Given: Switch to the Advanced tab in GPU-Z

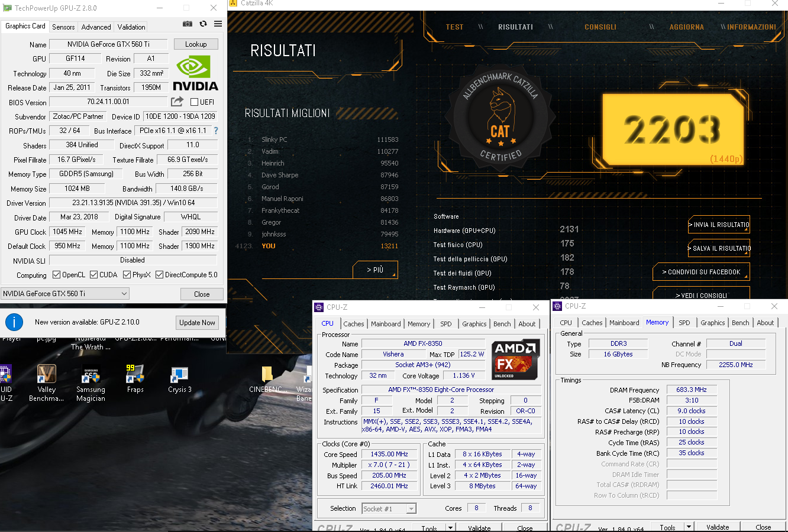Looking at the screenshot, I should [96, 27].
